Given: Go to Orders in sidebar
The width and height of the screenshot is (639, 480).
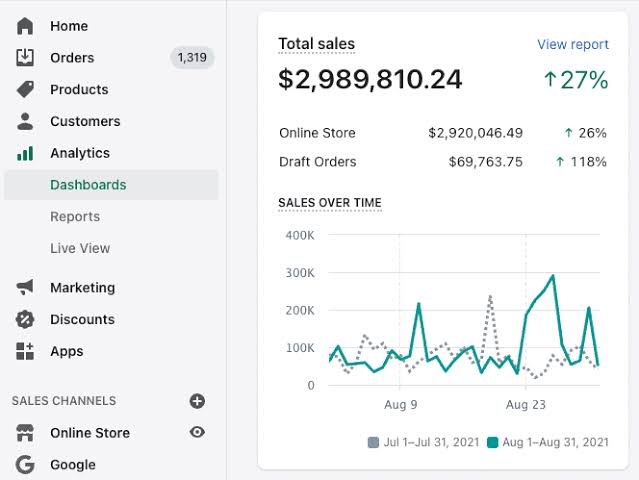Looking at the screenshot, I should [72, 58].
